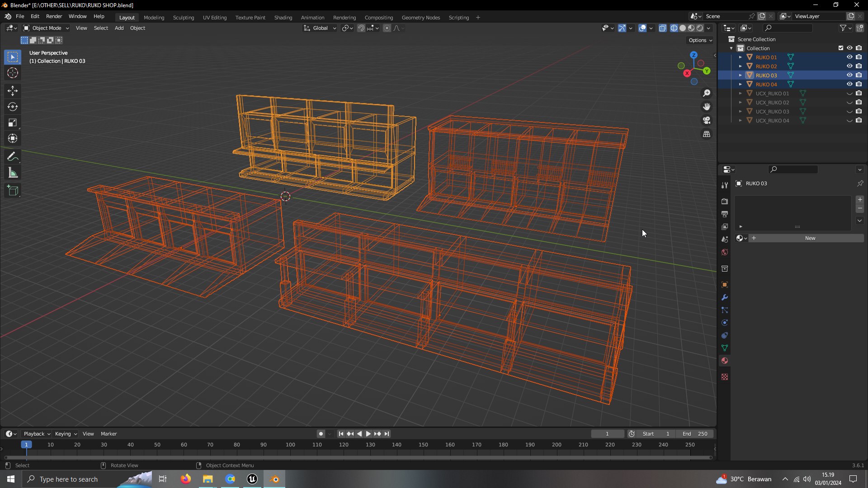Click the current frame field showing 1
868x488 pixels.
click(x=607, y=434)
